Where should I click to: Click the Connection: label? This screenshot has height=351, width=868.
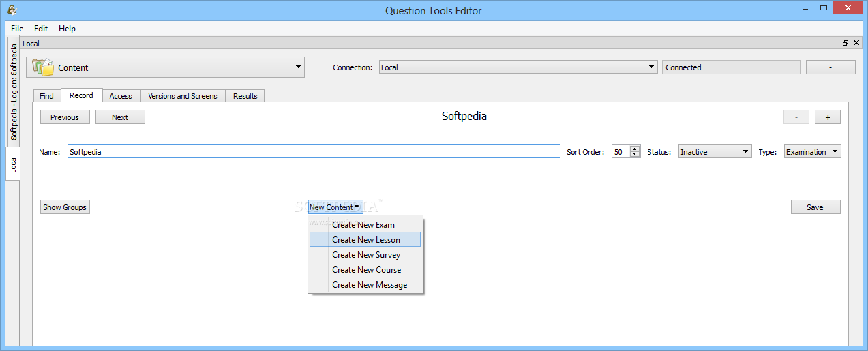click(x=353, y=67)
